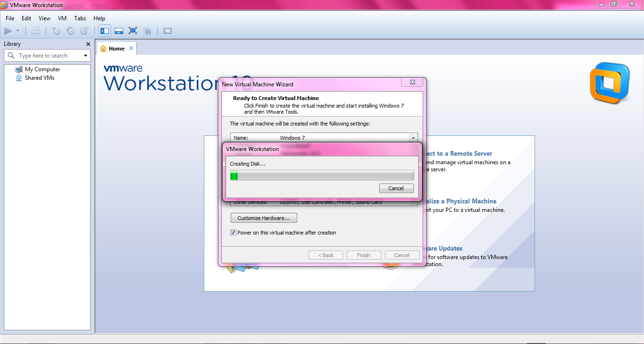Viewport: 644px width, 344px height.
Task: Open the Edit menu
Action: tap(26, 18)
